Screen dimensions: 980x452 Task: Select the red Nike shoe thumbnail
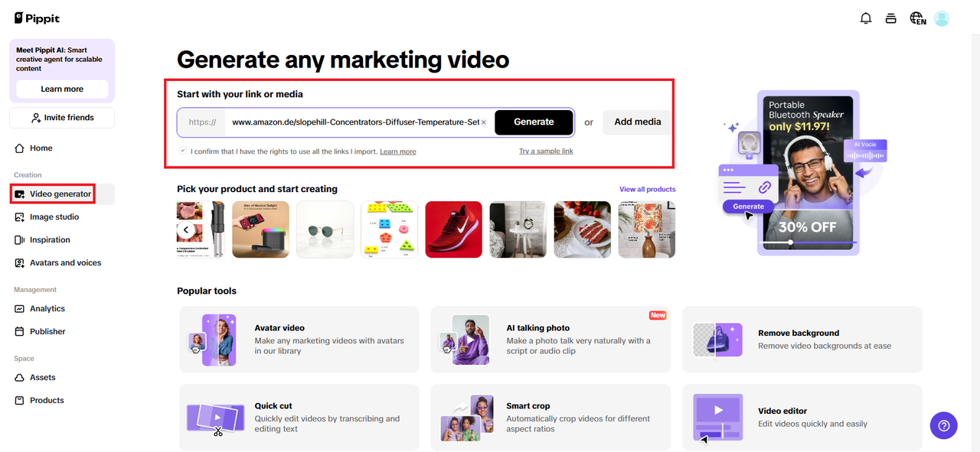(453, 229)
